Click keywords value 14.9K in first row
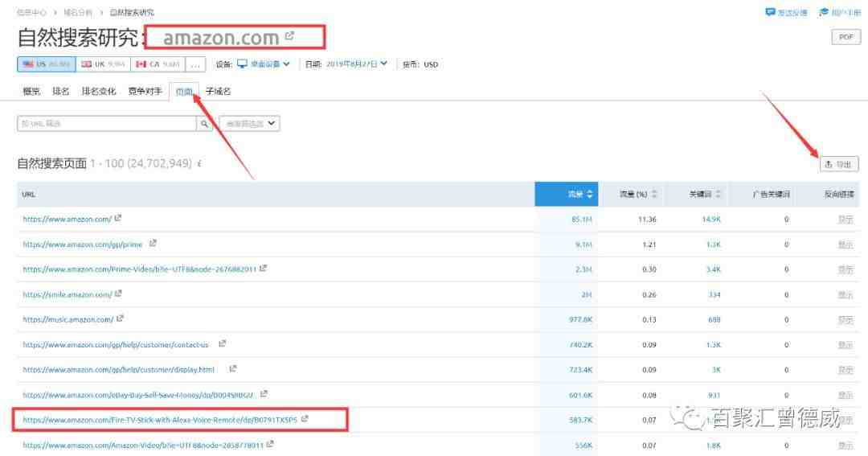 tap(711, 220)
